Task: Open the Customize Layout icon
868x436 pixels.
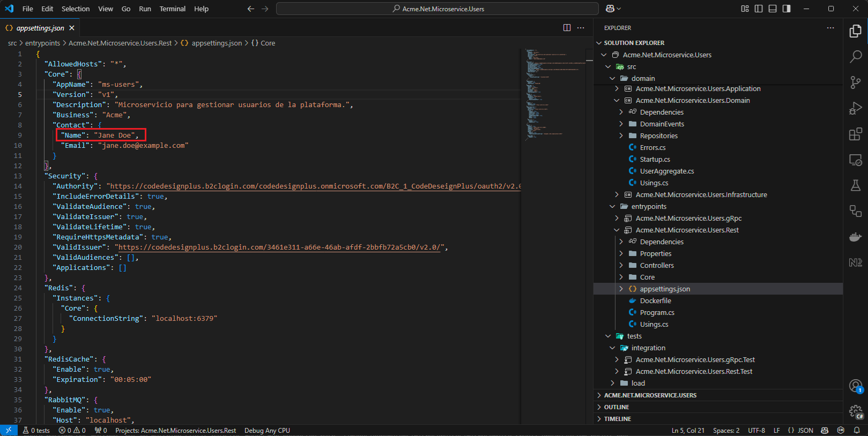Action: tap(745, 9)
